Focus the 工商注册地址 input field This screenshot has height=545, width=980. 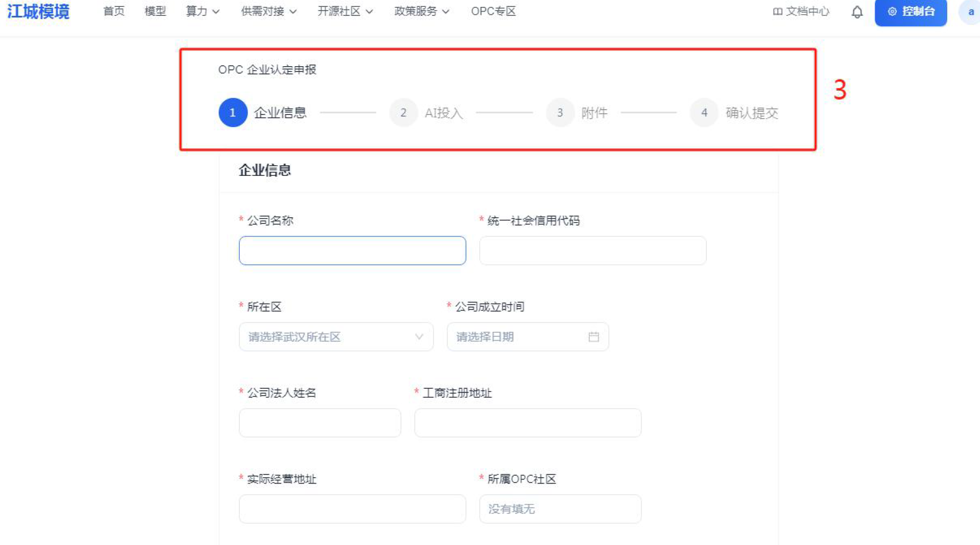click(528, 423)
